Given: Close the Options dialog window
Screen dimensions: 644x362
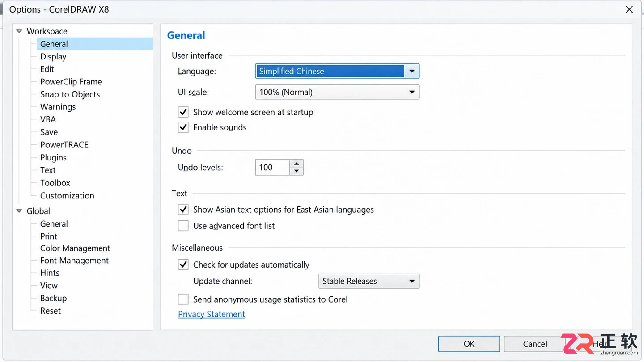Looking at the screenshot, I should click(629, 9).
